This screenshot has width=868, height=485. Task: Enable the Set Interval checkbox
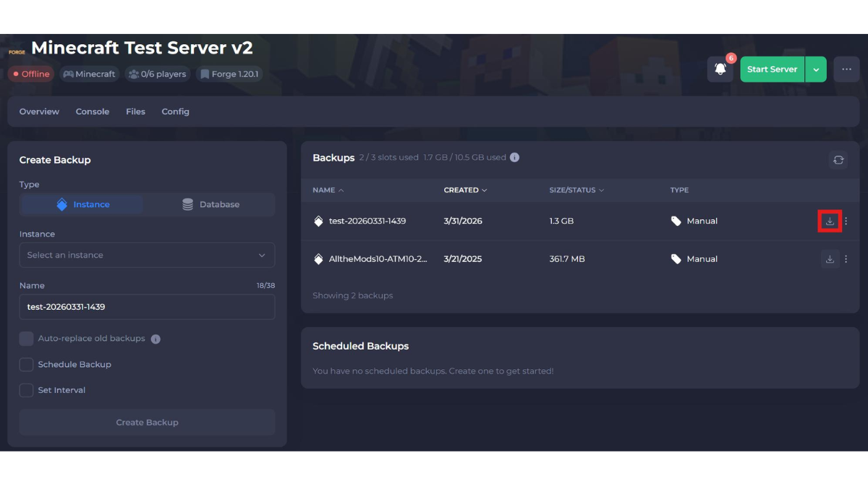(26, 390)
